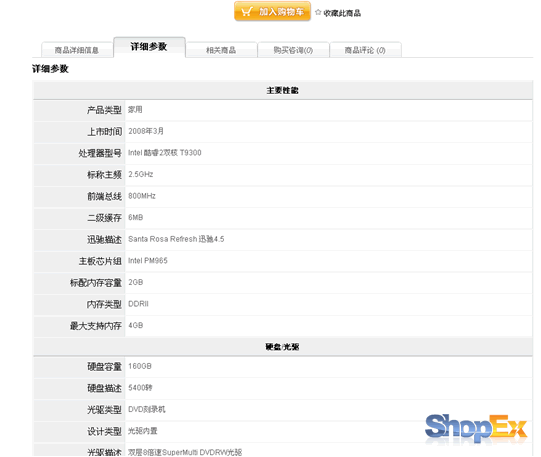Screen dimensions: 541x457
Task: Click the star icon beside 收藏此商品
Action: [x=318, y=12]
